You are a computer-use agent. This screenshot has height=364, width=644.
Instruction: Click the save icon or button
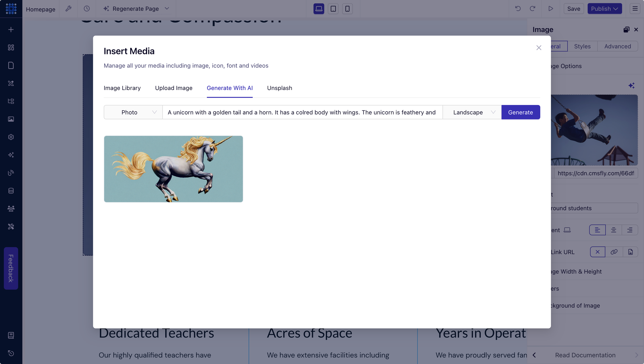[x=574, y=8]
